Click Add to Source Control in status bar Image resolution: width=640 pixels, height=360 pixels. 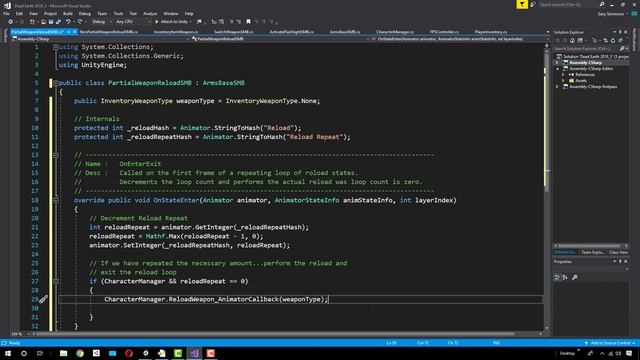tap(610, 343)
